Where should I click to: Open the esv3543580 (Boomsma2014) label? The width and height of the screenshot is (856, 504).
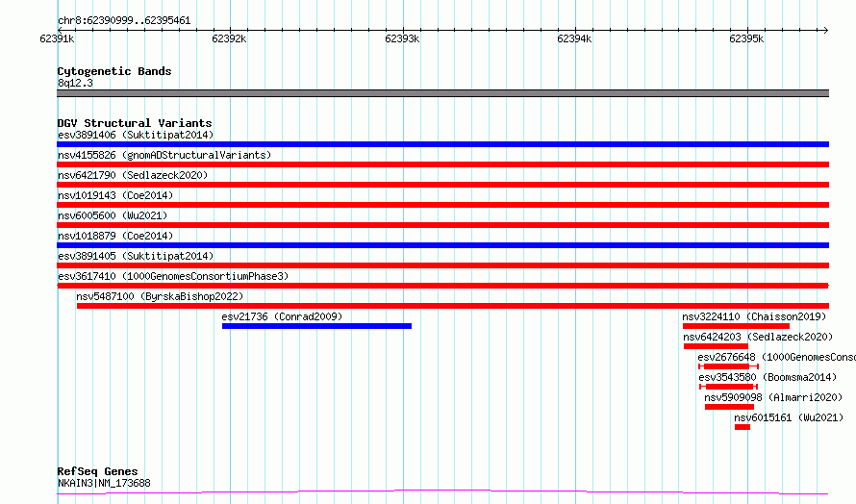[x=768, y=377]
